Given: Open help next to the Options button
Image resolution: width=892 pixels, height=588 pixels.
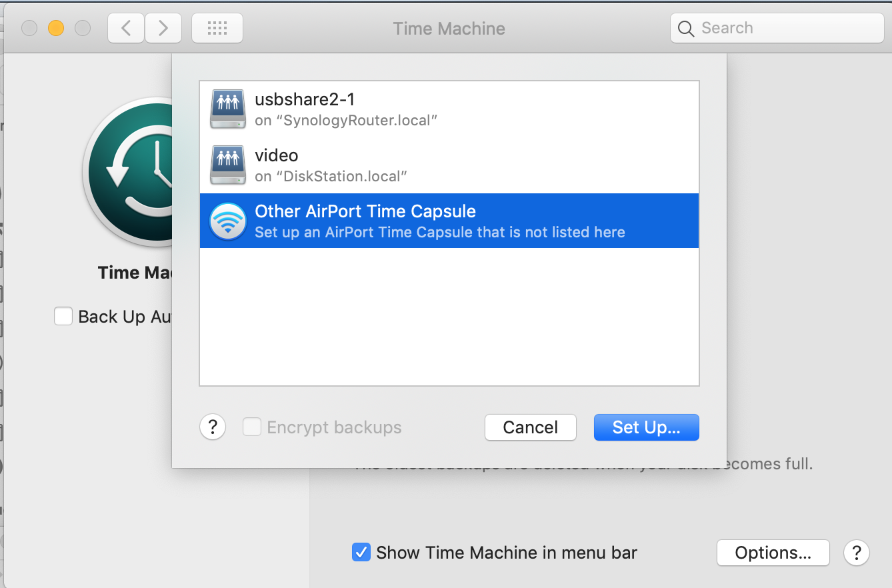Looking at the screenshot, I should point(857,553).
